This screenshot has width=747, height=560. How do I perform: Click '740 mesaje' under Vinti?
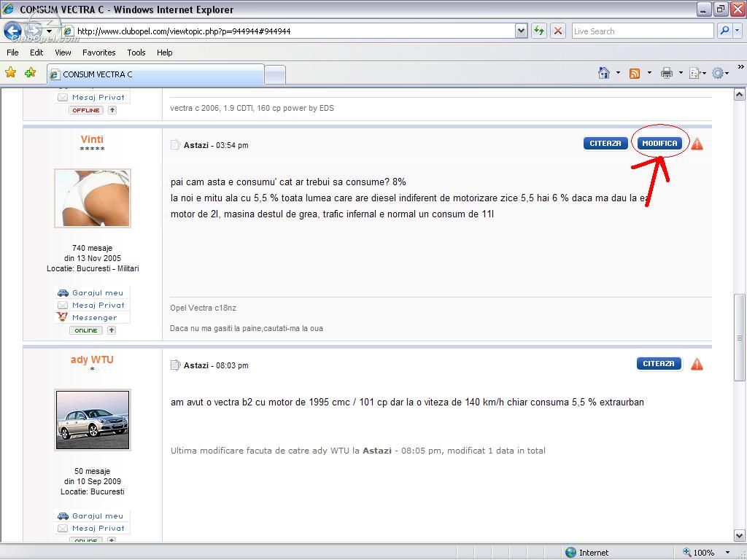tap(92, 248)
